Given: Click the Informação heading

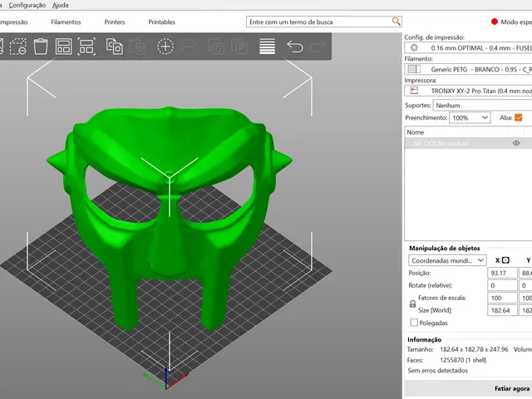Looking at the screenshot, I should [x=425, y=339].
